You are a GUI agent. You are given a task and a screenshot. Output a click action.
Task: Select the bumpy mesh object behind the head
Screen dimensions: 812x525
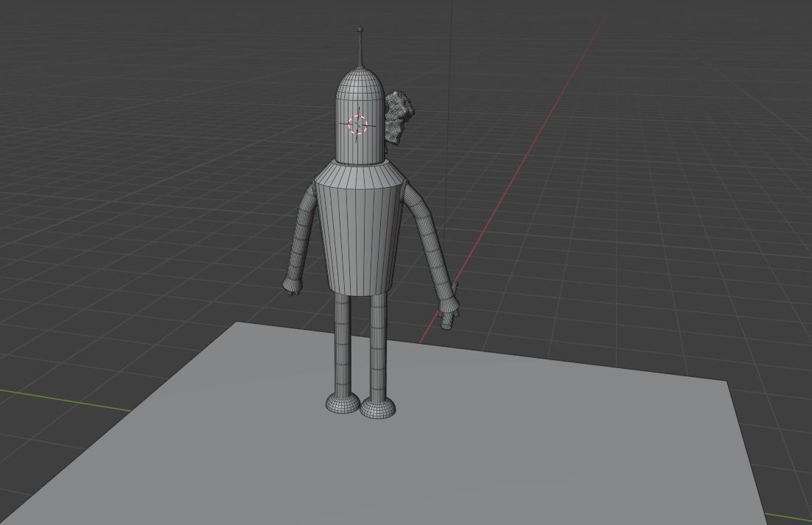click(399, 117)
